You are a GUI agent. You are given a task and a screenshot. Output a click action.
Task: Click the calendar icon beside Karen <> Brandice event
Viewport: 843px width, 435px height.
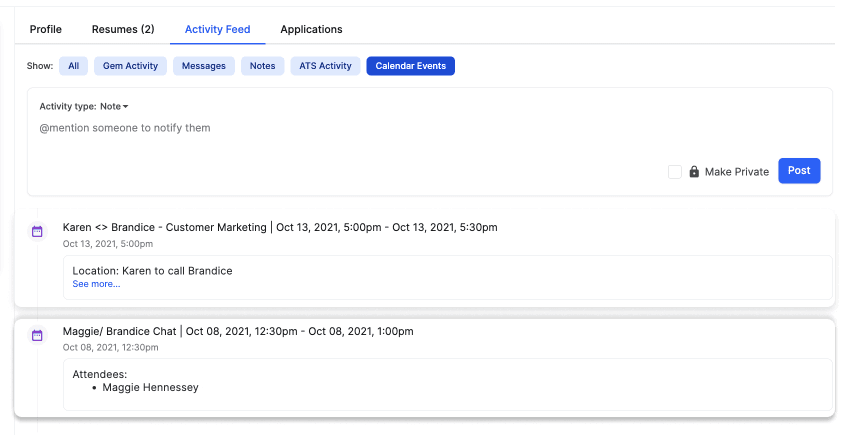(x=37, y=231)
